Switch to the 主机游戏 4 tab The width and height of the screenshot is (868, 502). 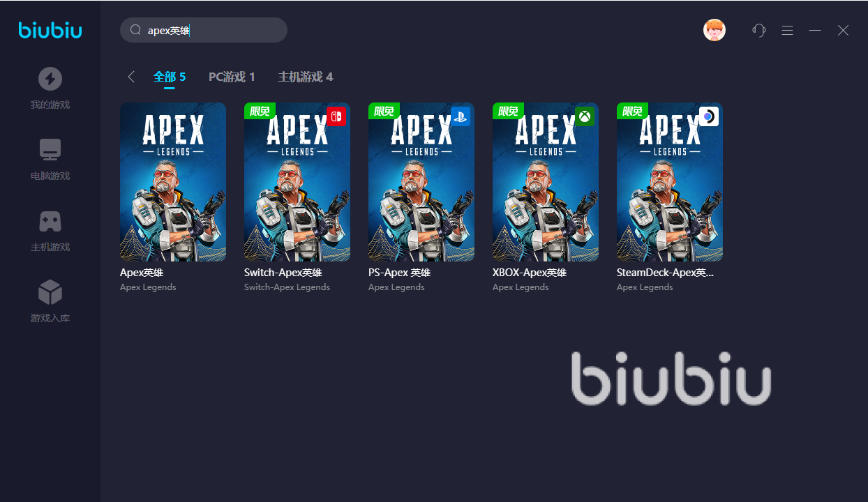pos(306,77)
